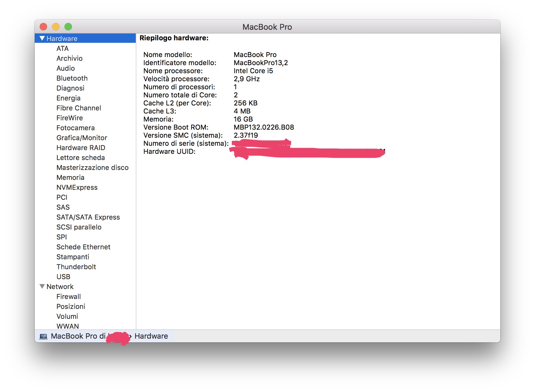Select Thunderbolt in the sidebar
Viewport: 535px width, 392px height.
[76, 267]
